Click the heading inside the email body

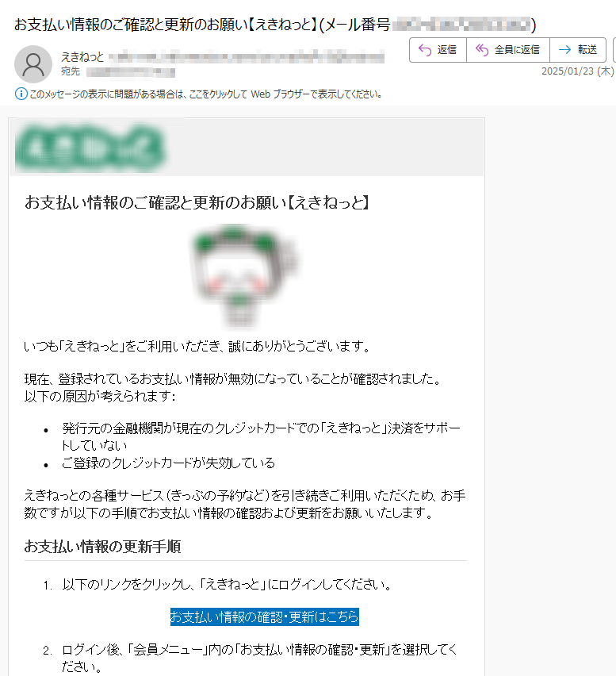(197, 202)
